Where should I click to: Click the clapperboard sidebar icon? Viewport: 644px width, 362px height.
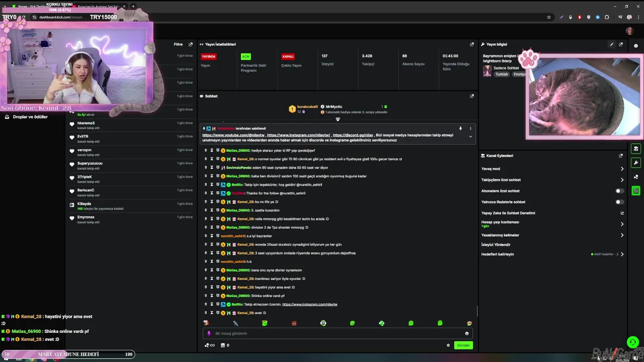coord(636,191)
